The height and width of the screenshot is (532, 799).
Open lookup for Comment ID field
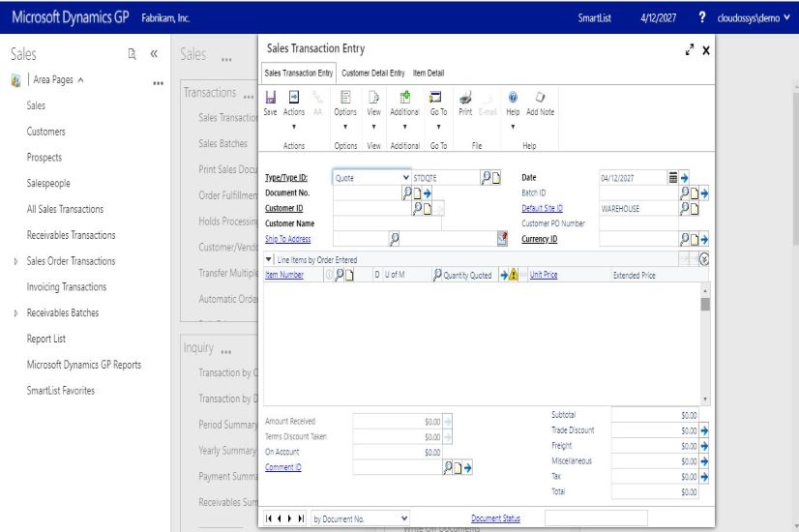point(448,467)
